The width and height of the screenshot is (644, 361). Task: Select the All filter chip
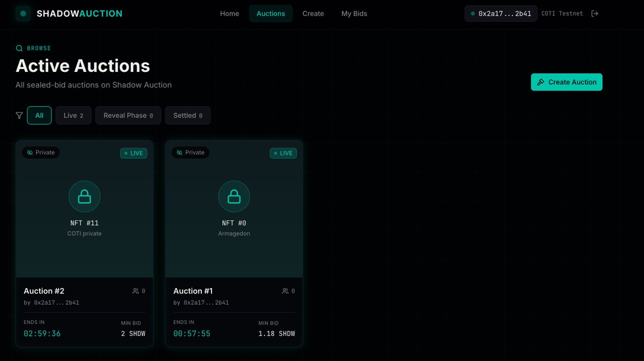(x=39, y=115)
